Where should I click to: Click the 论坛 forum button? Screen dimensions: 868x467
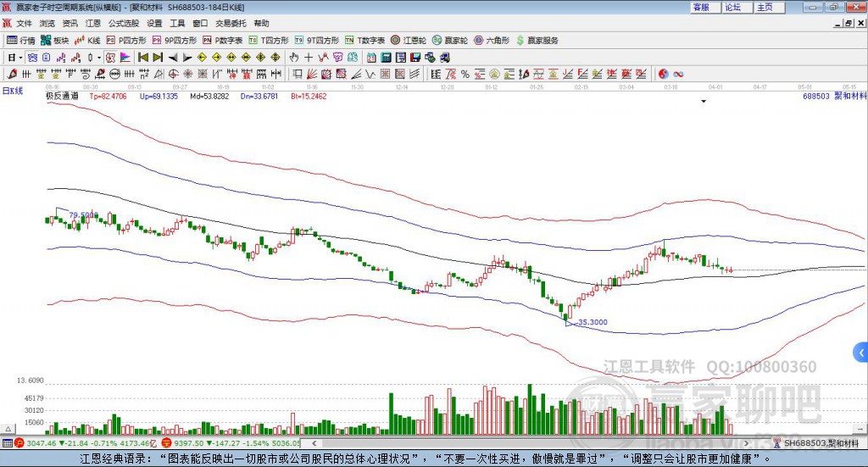point(737,7)
